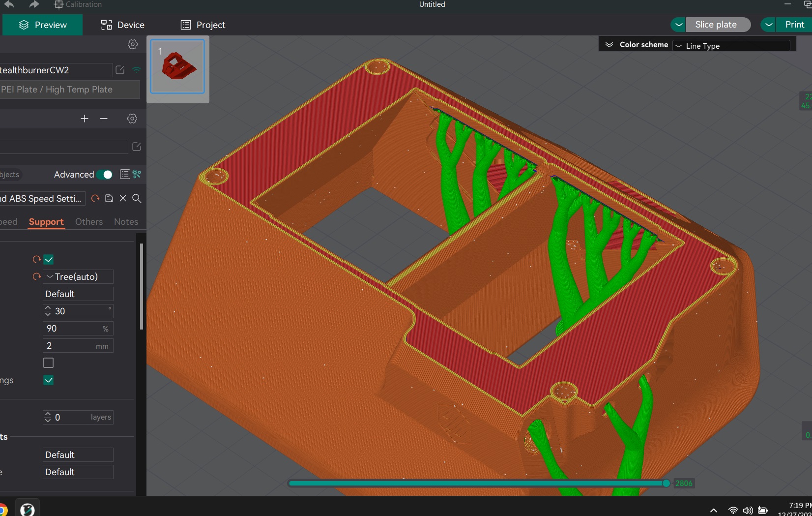
Task: Open the process settings search magnifier
Action: tap(137, 198)
